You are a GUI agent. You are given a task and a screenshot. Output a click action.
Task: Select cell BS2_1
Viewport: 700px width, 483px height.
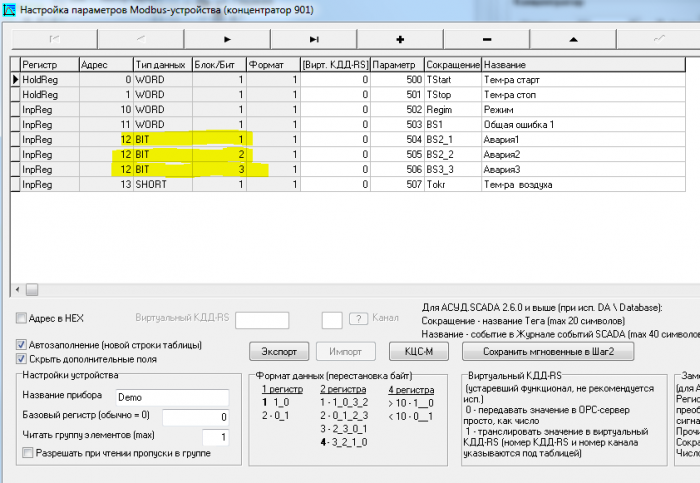[x=453, y=140]
